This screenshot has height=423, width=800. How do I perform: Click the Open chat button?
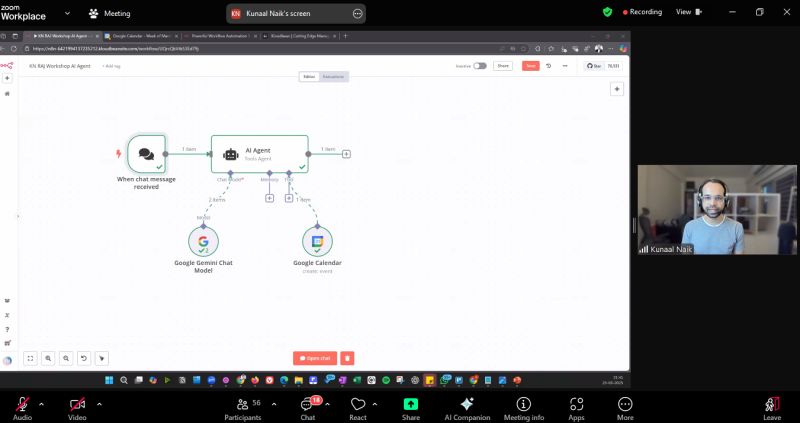coord(314,358)
